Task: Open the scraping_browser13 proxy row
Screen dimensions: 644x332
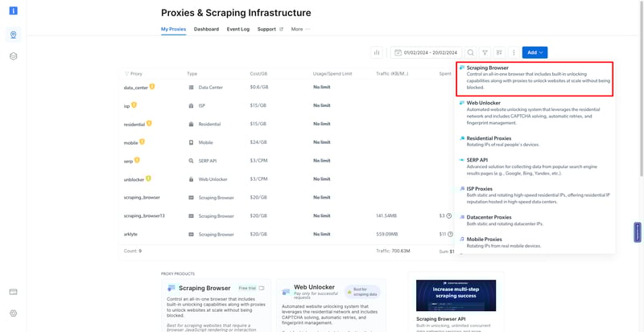Action: 144,215
